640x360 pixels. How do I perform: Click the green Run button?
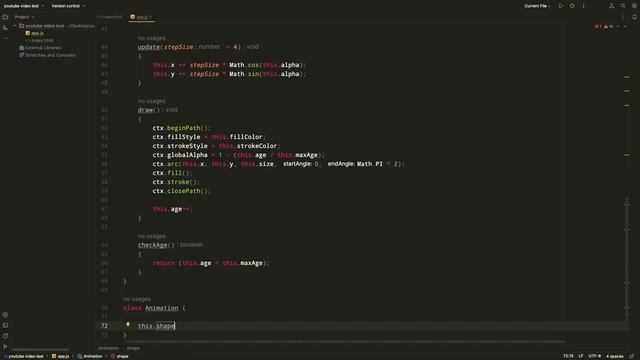point(561,6)
